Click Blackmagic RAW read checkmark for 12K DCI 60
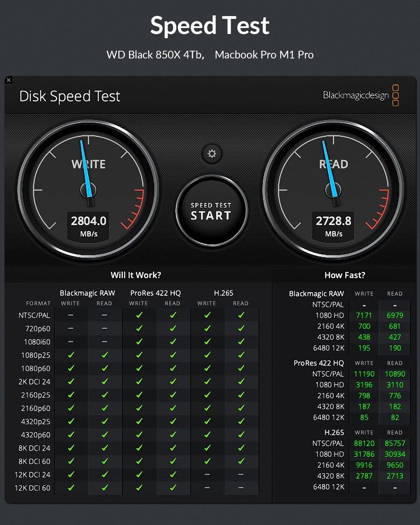 click(105, 488)
